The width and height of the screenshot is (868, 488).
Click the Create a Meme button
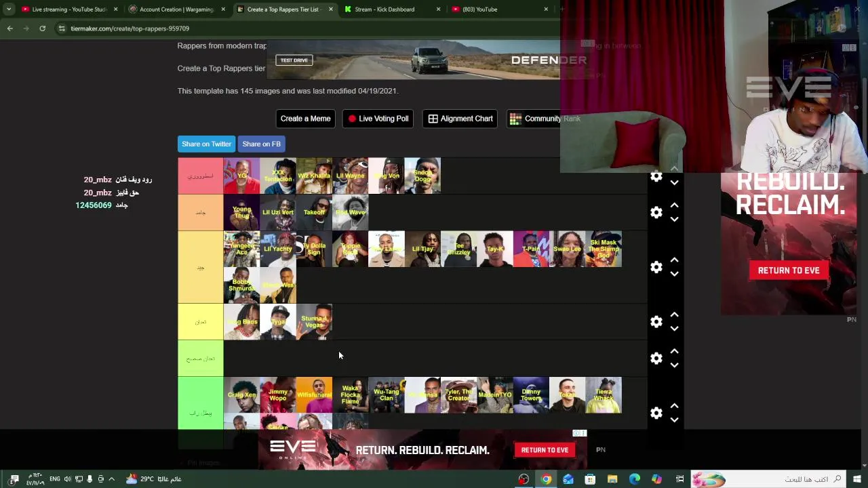[x=306, y=119]
